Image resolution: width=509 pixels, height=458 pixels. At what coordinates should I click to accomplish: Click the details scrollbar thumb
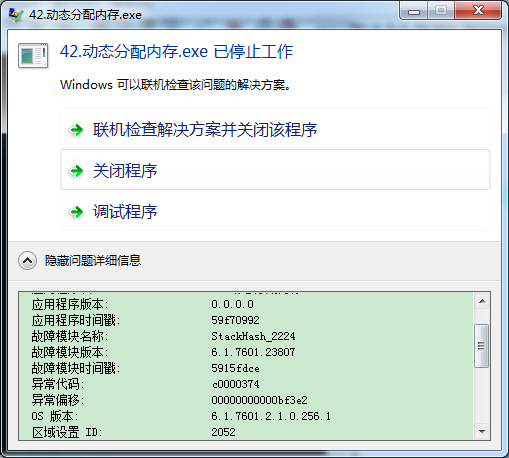click(482, 346)
